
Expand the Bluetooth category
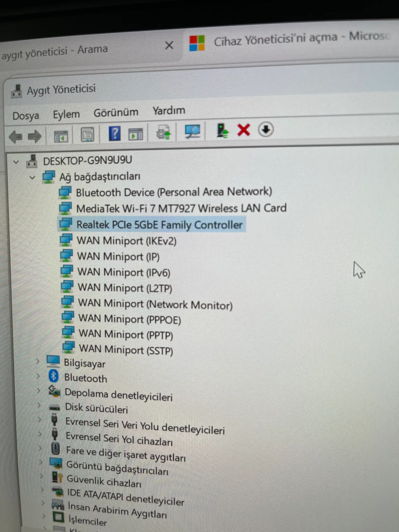38,376
